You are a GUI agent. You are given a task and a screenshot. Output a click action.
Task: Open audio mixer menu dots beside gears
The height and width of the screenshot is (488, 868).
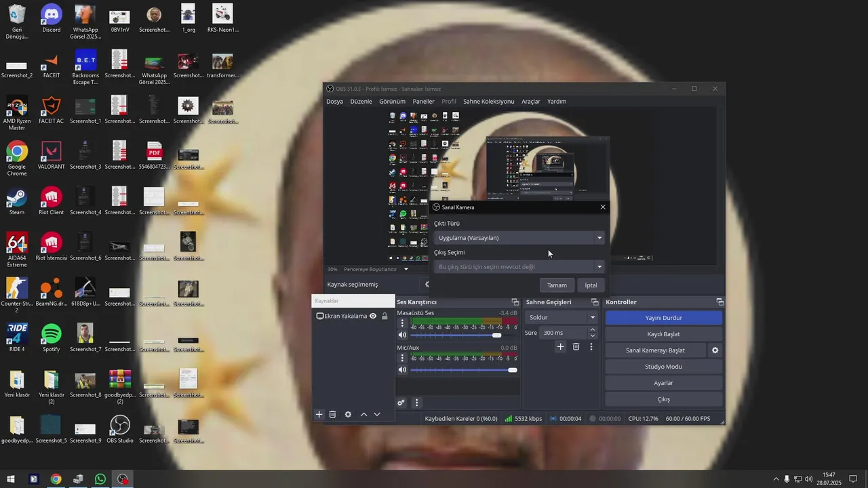point(416,403)
